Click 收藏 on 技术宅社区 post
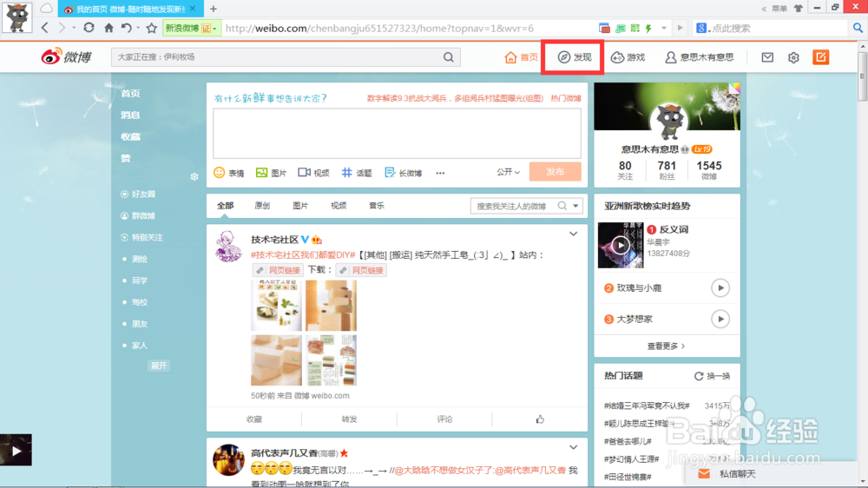Image resolution: width=868 pixels, height=488 pixels. point(254,419)
